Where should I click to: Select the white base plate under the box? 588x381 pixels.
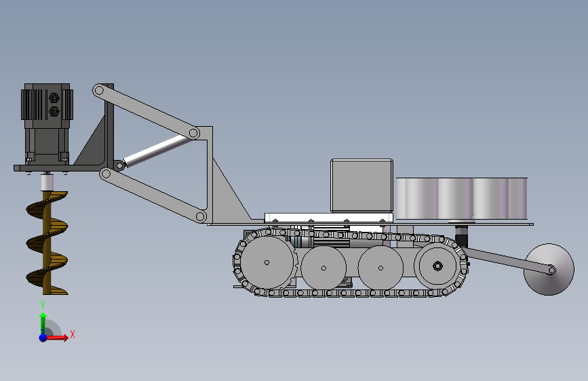(x=329, y=218)
